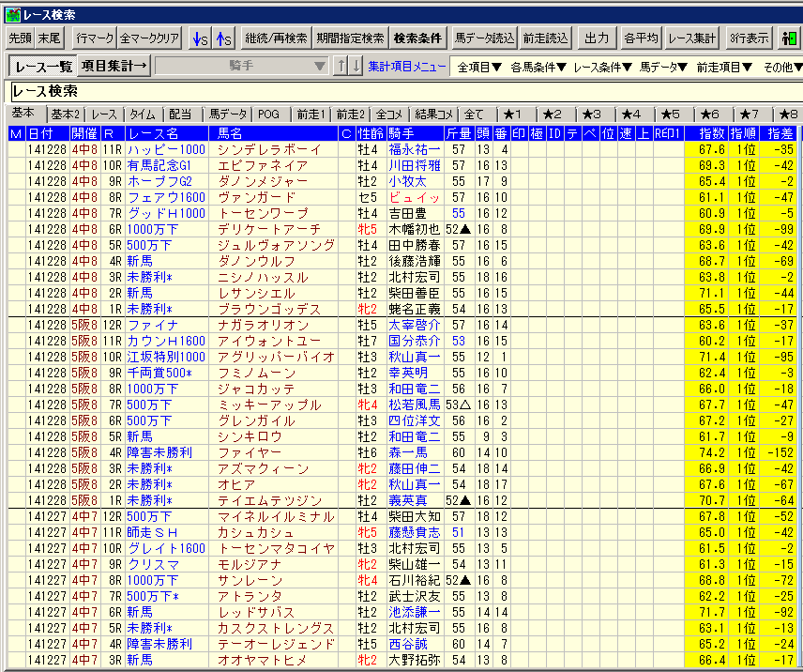Open race 江坂特別1000
The width and height of the screenshot is (803, 672).
pos(166,357)
